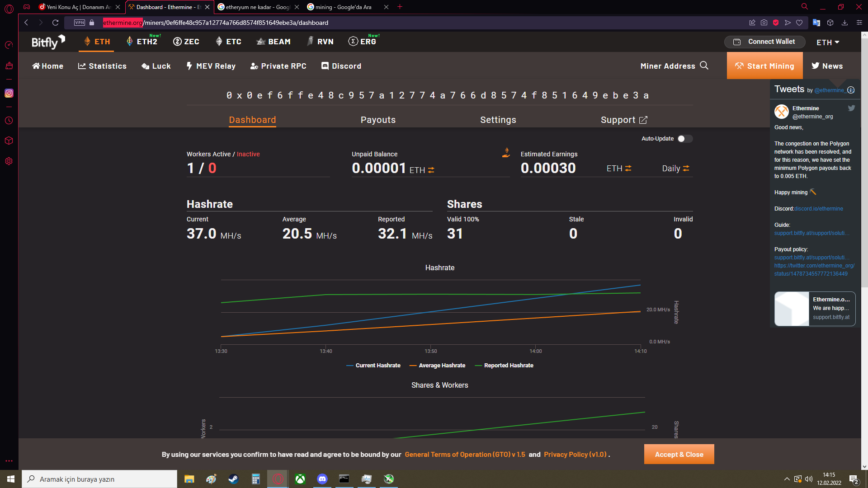Open the Luck page
868x488 pixels.
click(156, 66)
